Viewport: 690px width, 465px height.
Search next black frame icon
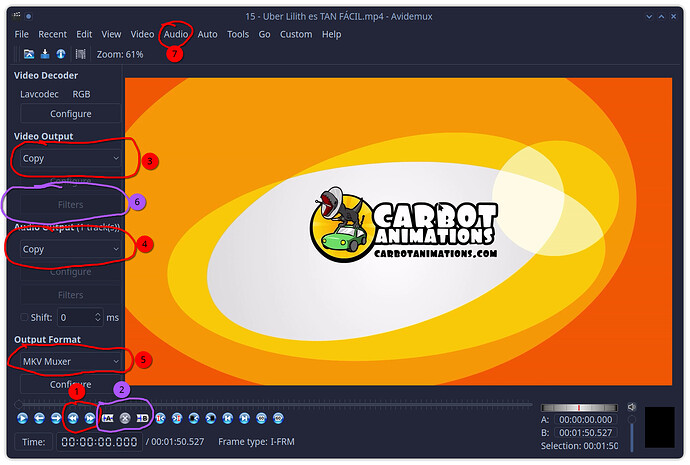pos(211,418)
